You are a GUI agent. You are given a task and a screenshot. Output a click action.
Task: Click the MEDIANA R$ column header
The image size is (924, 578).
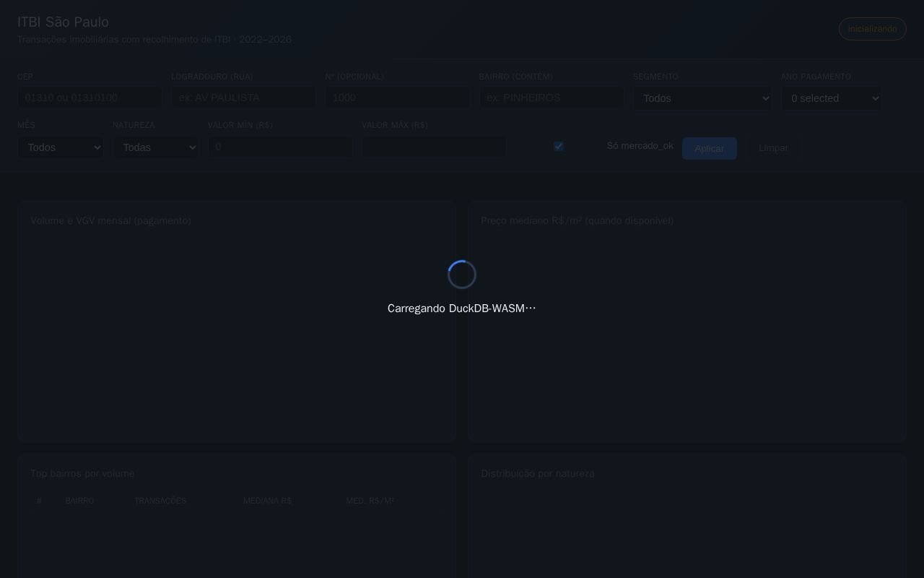coord(267,501)
